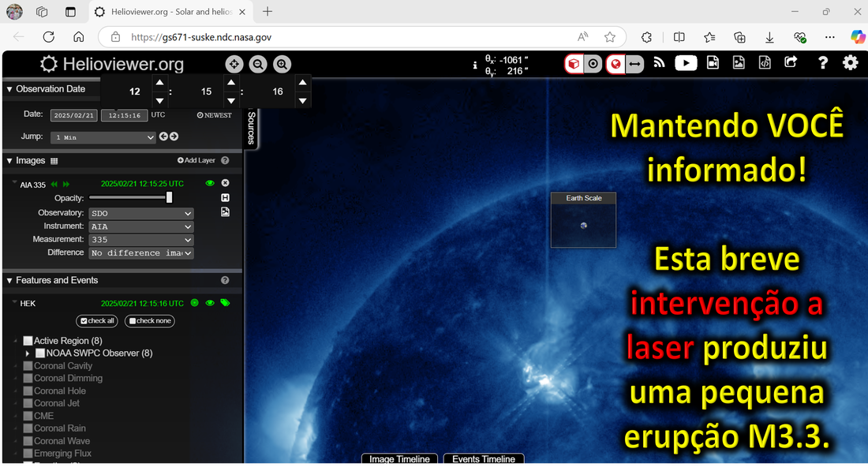
Task: Switch to 3D cube view mode
Action: point(574,64)
